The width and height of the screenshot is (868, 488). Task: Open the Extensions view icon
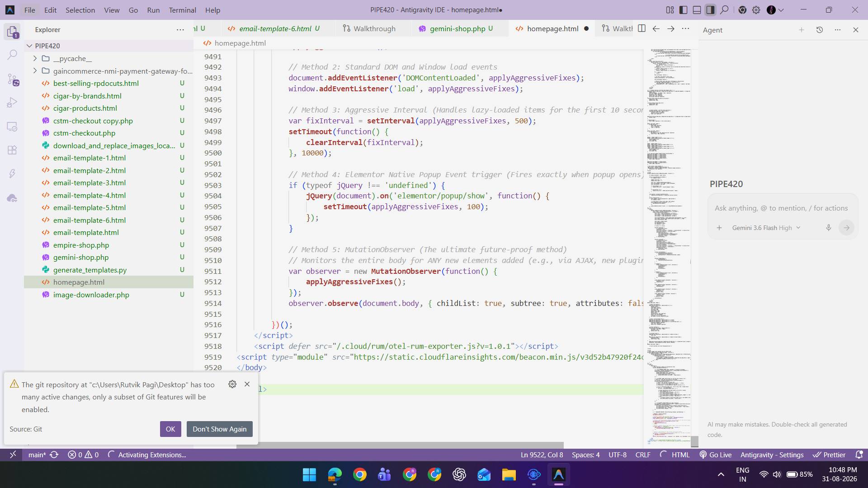pyautogui.click(x=12, y=150)
